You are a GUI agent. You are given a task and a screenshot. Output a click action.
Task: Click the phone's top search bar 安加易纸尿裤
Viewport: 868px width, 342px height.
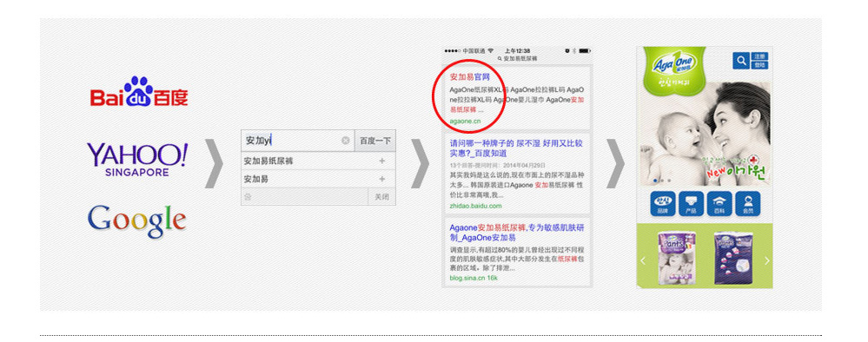coord(517,58)
